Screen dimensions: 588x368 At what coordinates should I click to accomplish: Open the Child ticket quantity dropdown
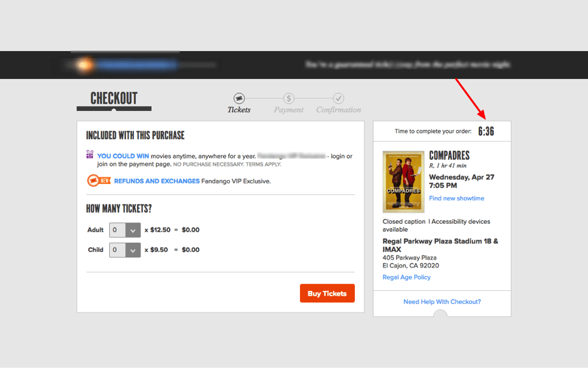[125, 250]
